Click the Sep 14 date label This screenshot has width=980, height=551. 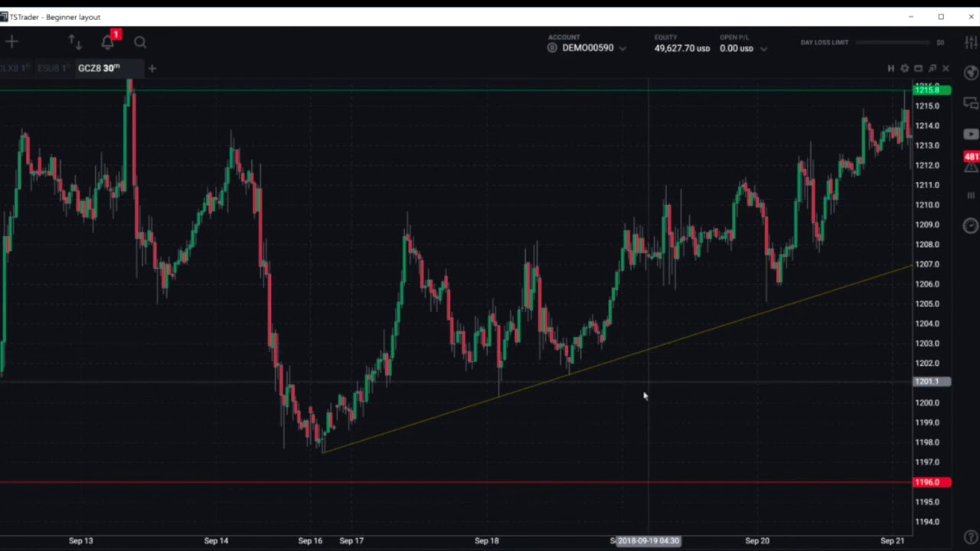(x=216, y=540)
